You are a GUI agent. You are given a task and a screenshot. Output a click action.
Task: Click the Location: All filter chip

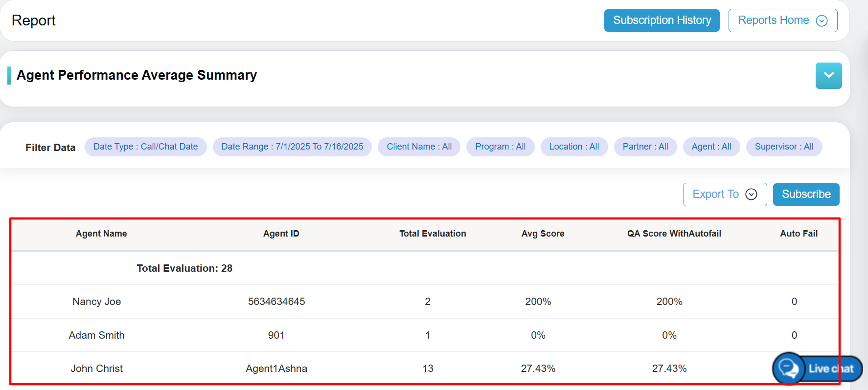574,147
